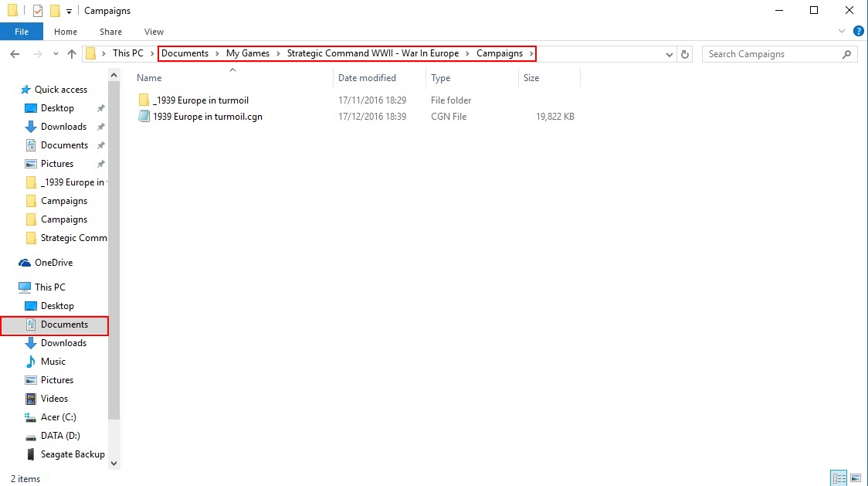Click the OneDrive cloud icon
The image size is (868, 486).
click(25, 263)
